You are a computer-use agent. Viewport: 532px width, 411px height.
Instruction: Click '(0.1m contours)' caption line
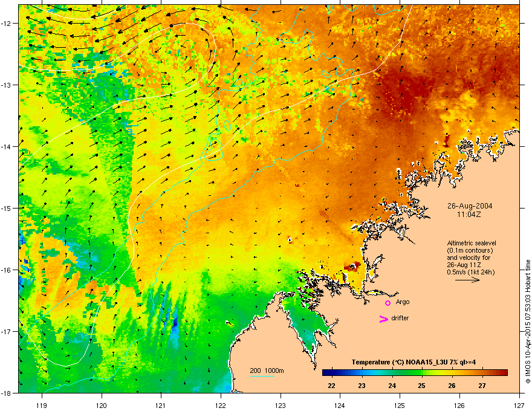470,251
